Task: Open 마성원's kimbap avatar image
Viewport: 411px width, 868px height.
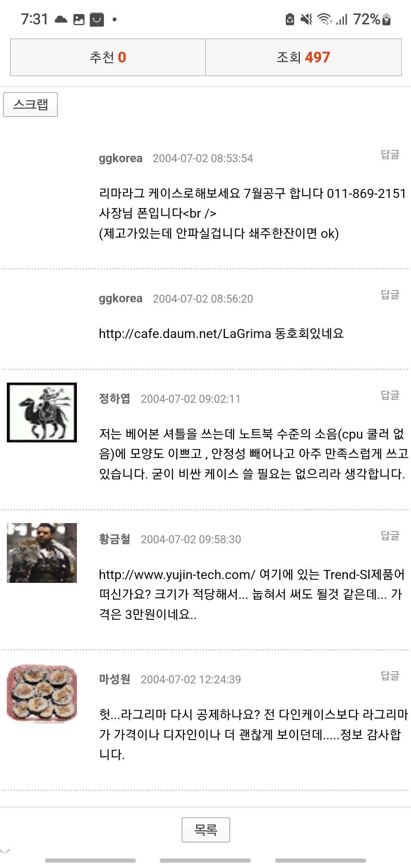Action: click(x=42, y=693)
